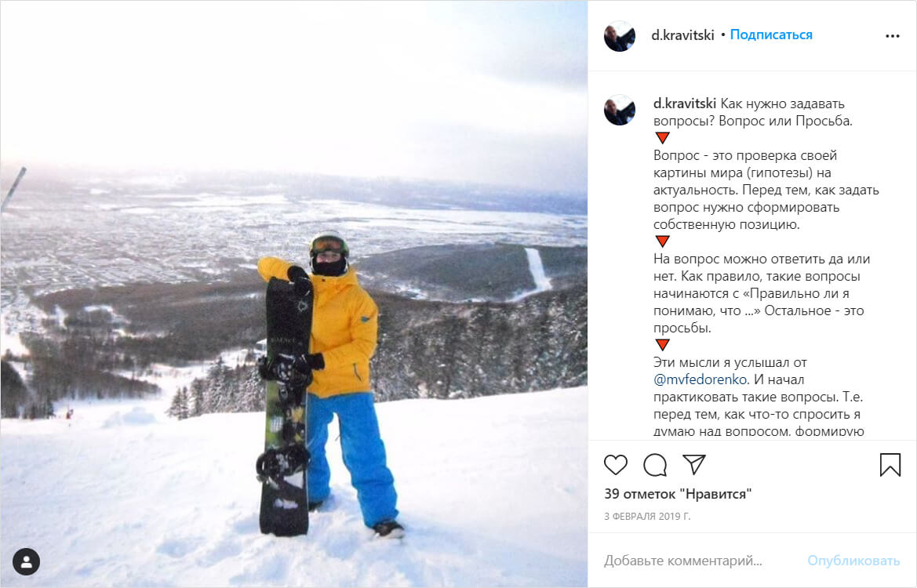This screenshot has width=917, height=588.
Task: Click first red triangle marker in caption
Action: (662, 138)
